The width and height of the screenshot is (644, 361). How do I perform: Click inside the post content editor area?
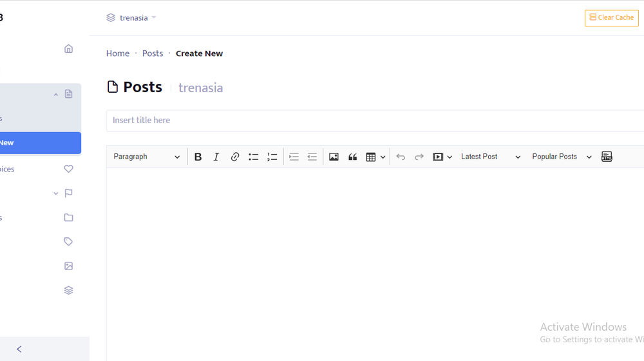point(375,263)
